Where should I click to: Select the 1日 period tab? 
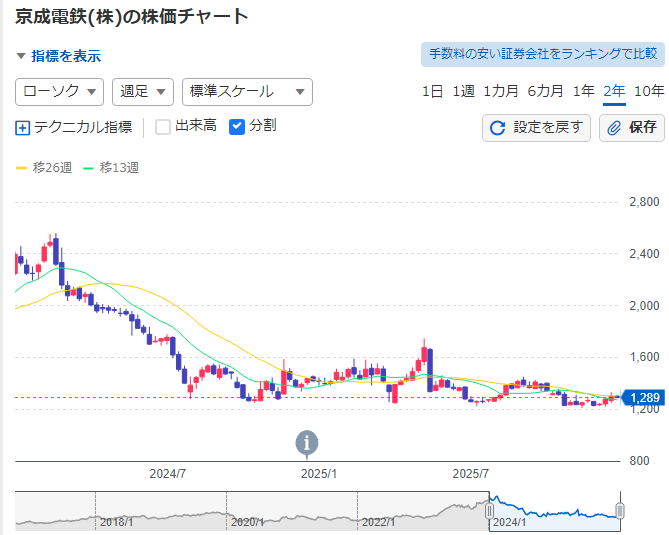432,91
